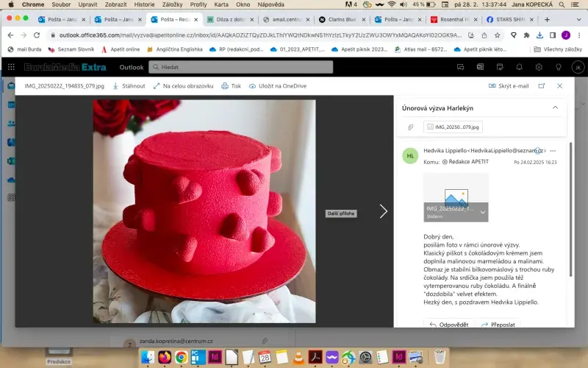Reply using the Odpovědět button

449,324
